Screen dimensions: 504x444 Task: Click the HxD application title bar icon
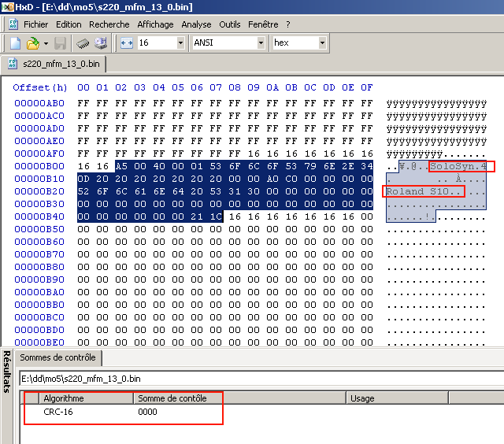(8, 7)
